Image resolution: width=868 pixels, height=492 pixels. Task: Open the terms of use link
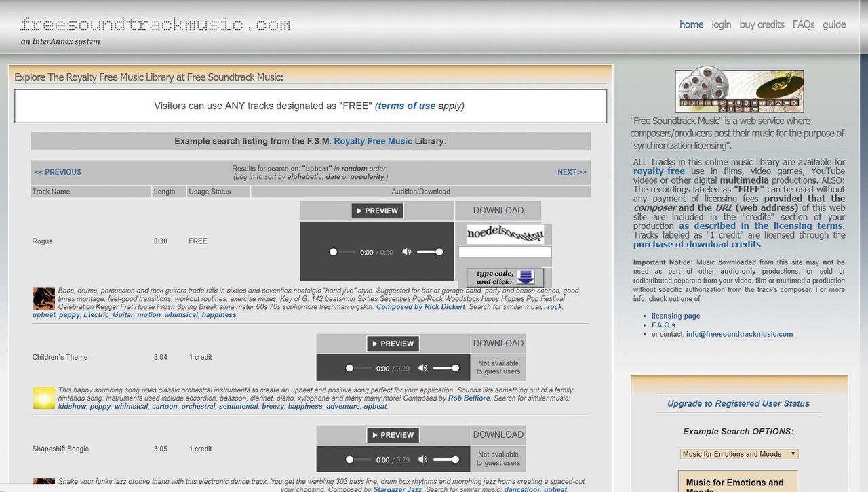click(x=407, y=106)
